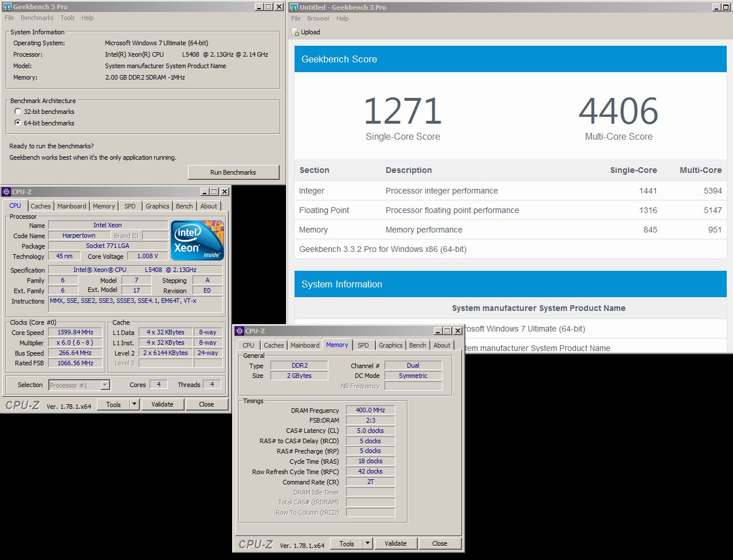The width and height of the screenshot is (733, 560).
Task: Click the DRAM Frequency value 400.0 MHz
Action: (370, 410)
